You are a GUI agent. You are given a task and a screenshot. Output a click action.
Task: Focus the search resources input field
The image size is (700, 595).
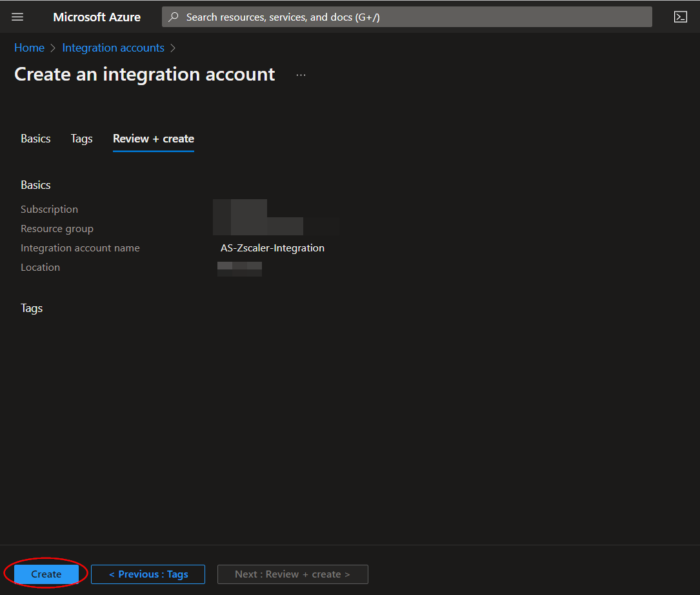[406, 17]
